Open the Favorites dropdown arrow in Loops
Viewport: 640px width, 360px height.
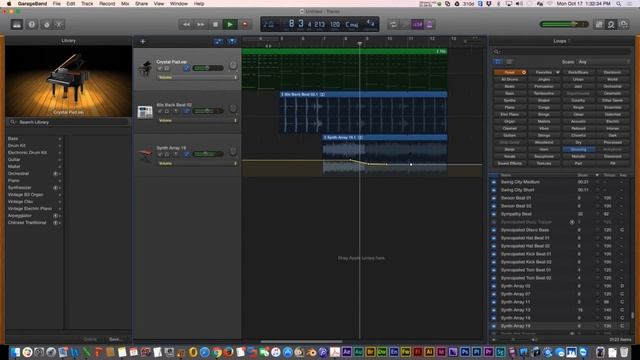(558, 72)
